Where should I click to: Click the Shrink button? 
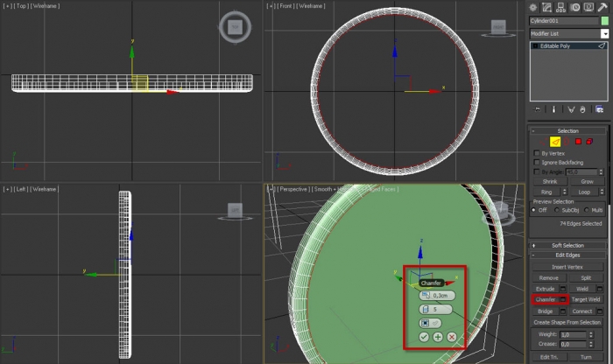pos(550,182)
